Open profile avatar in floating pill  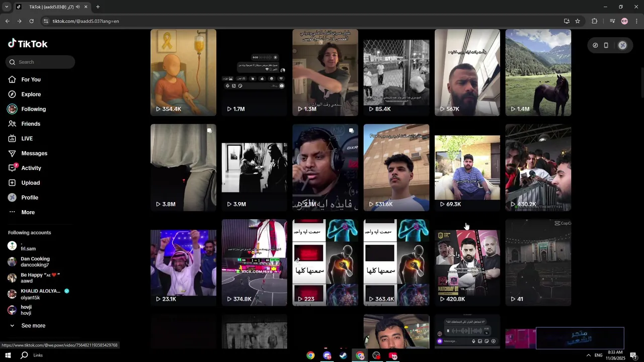coord(622,45)
